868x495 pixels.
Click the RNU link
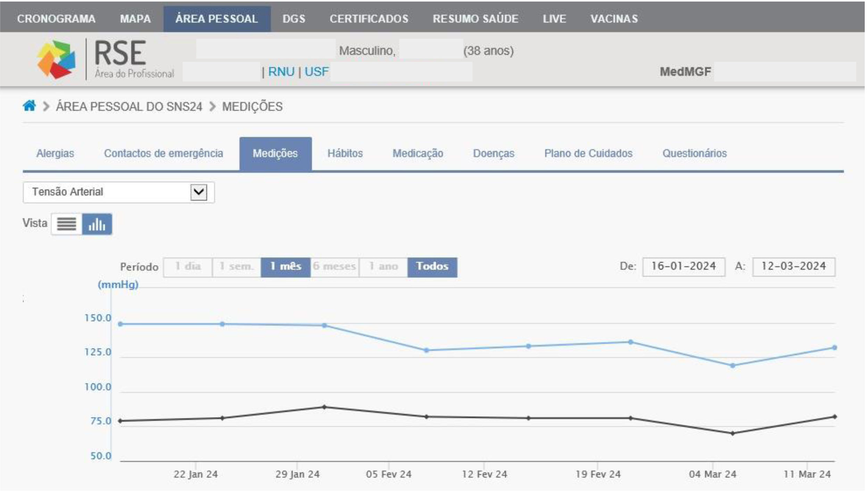coord(281,72)
